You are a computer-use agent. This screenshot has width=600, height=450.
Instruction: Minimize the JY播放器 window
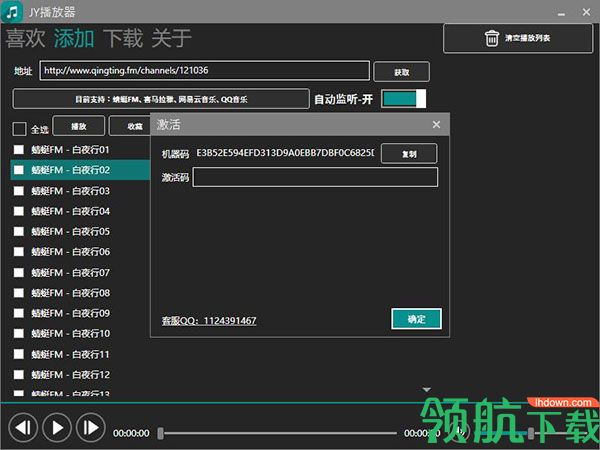coord(561,14)
